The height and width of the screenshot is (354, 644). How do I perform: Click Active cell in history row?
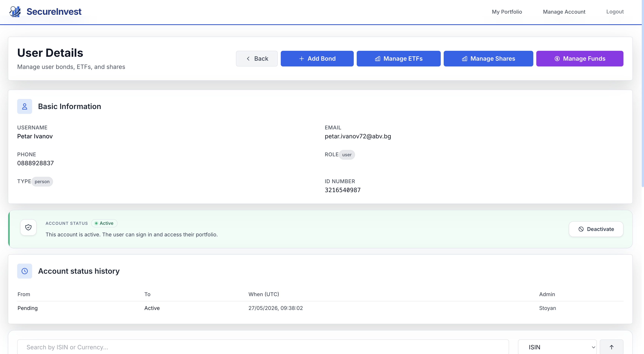click(152, 308)
